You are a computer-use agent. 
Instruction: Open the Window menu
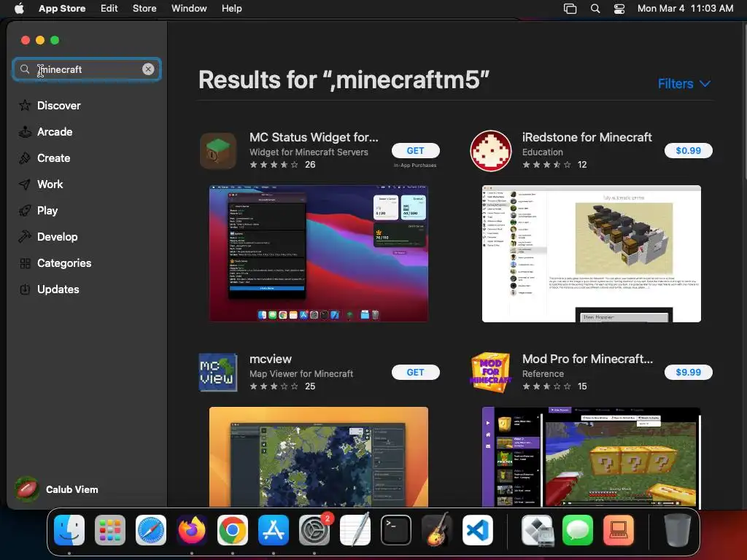pos(189,8)
